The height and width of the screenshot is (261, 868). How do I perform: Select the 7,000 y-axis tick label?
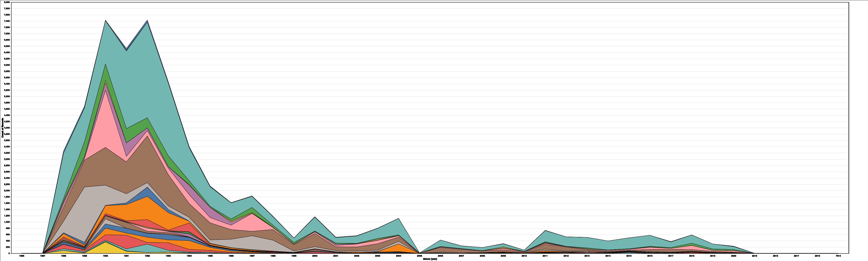point(7,34)
